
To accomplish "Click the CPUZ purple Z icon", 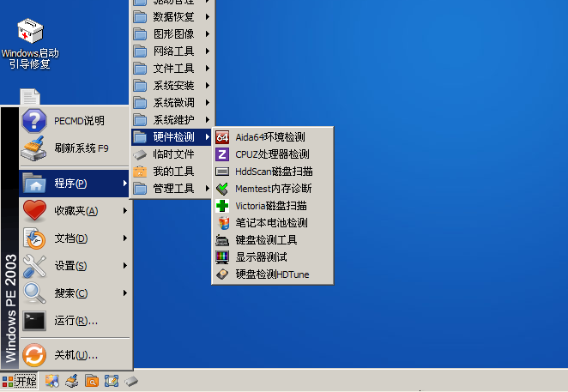I will [222, 154].
